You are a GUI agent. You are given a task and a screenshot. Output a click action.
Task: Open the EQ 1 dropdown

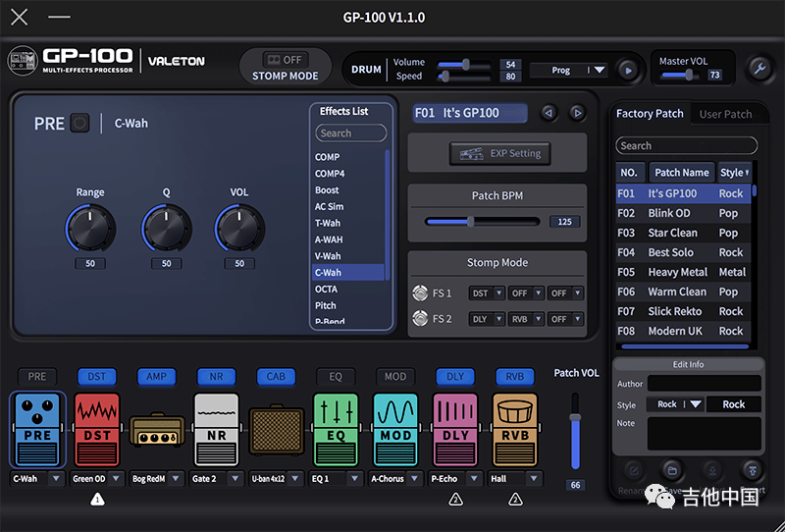pyautogui.click(x=336, y=479)
